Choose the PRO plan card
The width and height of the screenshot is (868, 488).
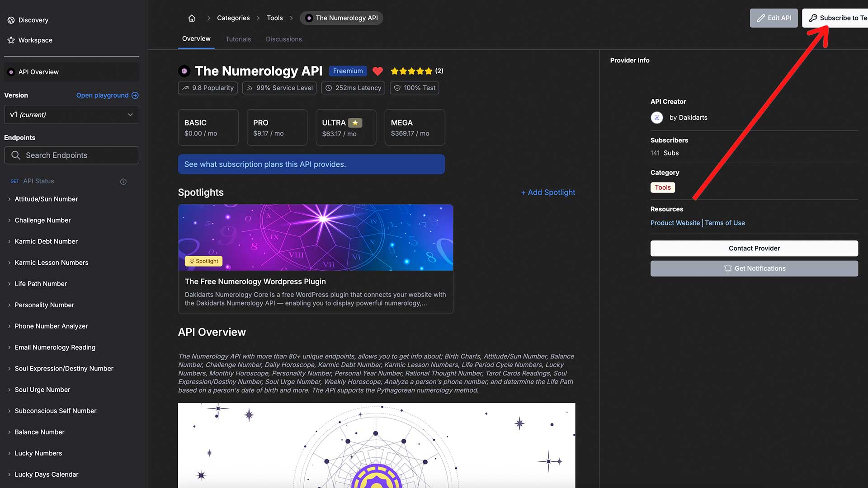coord(277,127)
